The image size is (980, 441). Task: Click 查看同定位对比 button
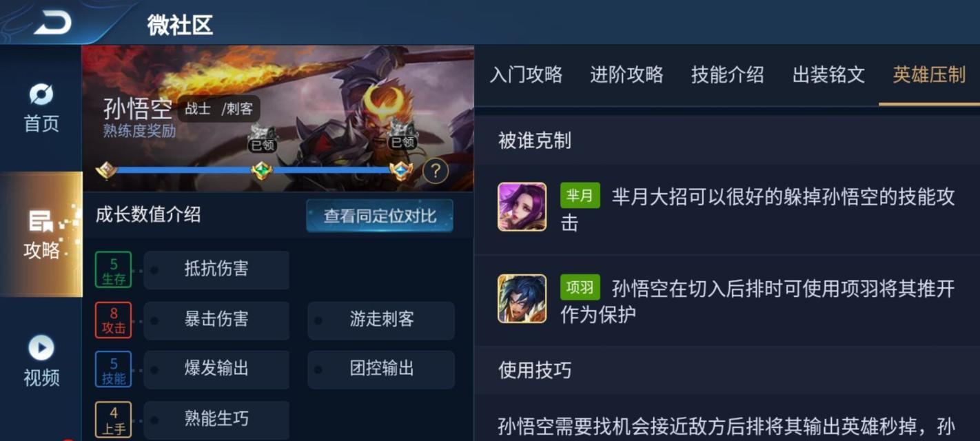click(380, 216)
